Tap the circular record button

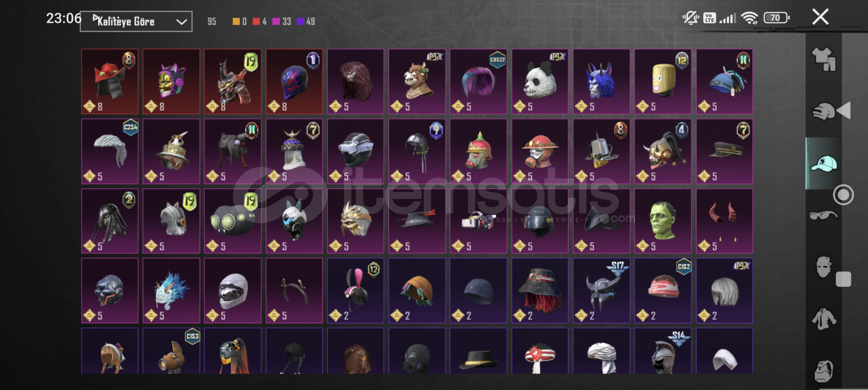(x=843, y=195)
